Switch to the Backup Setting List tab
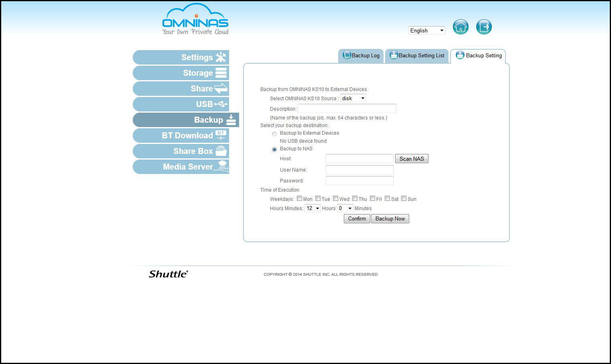 417,56
